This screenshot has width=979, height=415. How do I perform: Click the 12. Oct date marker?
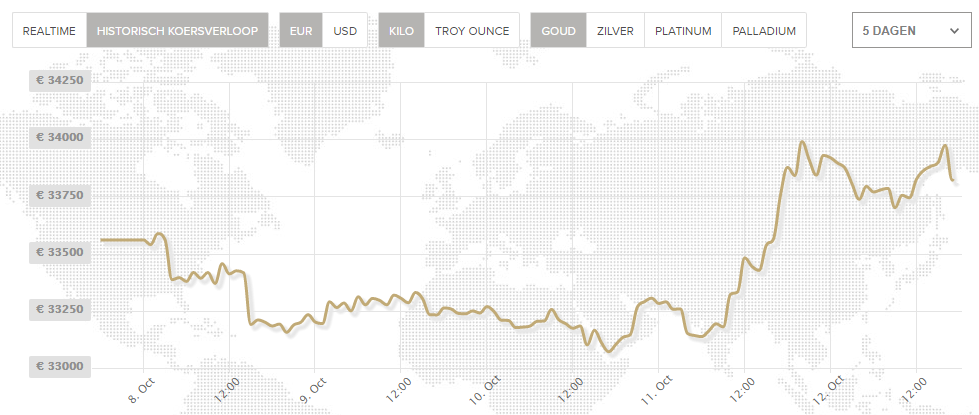[x=831, y=390]
